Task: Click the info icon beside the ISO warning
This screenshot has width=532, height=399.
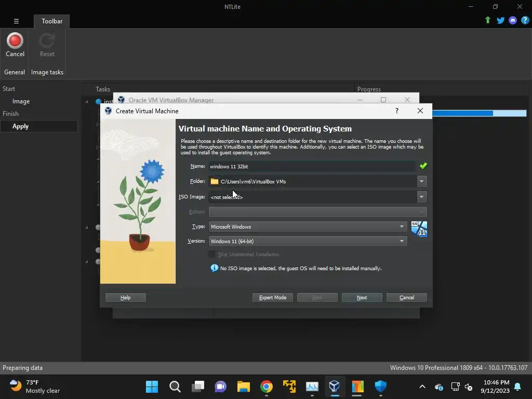Action: click(x=214, y=268)
